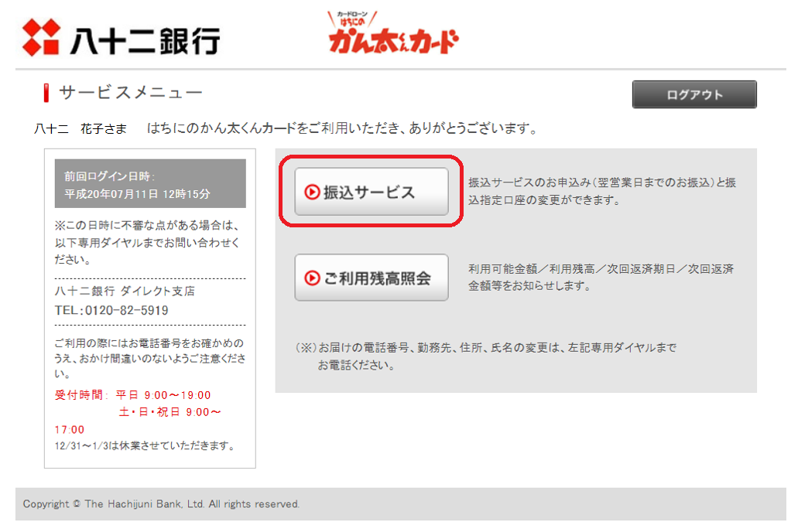Screen dimensions: 791x532
Task: Click the 八十二銀行 ダイレクト支店 text
Action: (x=125, y=292)
